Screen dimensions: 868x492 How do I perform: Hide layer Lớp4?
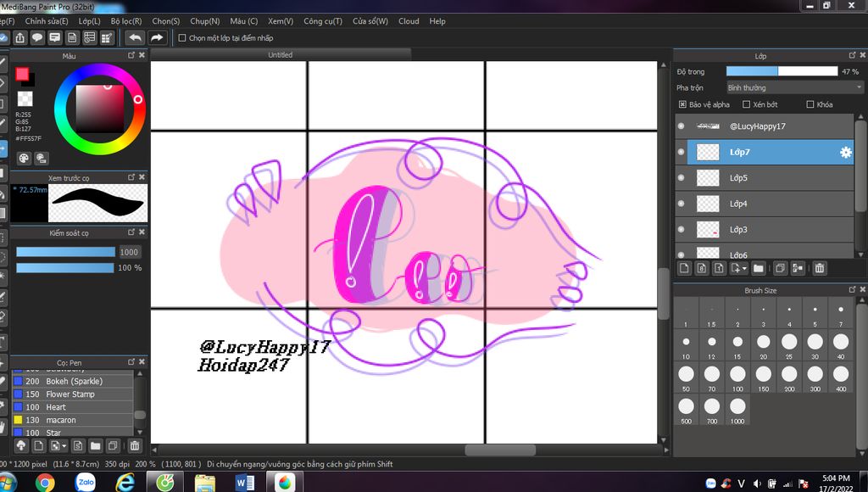coord(681,204)
